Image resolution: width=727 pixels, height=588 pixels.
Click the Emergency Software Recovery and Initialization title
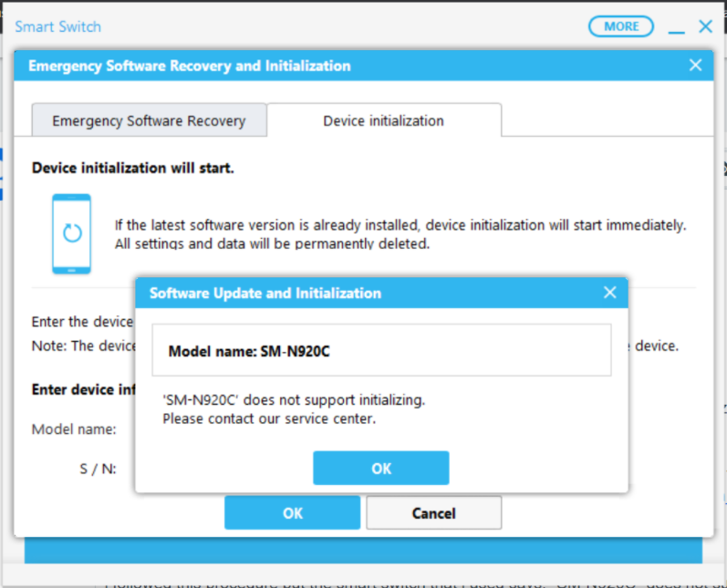189,66
